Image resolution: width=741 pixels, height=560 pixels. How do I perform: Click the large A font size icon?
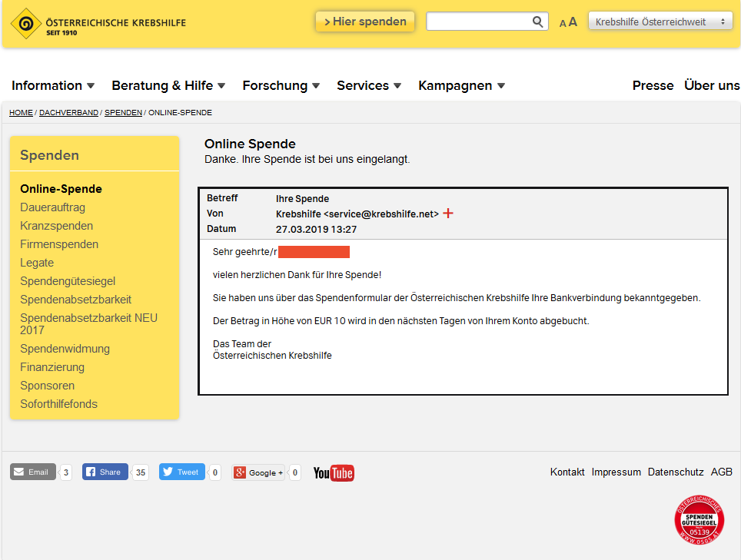coord(573,22)
